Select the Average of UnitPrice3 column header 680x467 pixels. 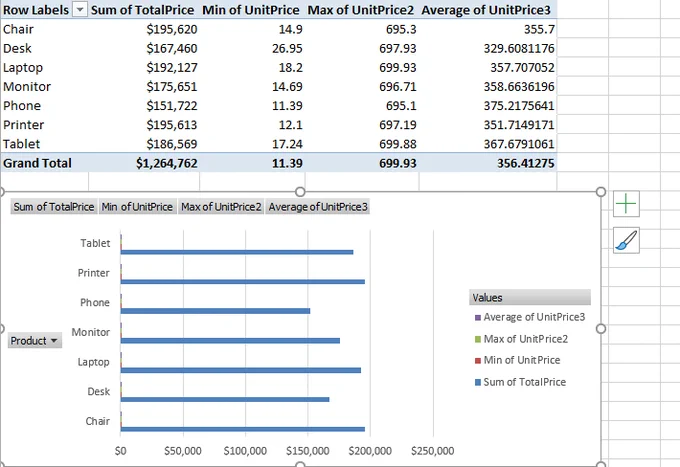[487, 10]
